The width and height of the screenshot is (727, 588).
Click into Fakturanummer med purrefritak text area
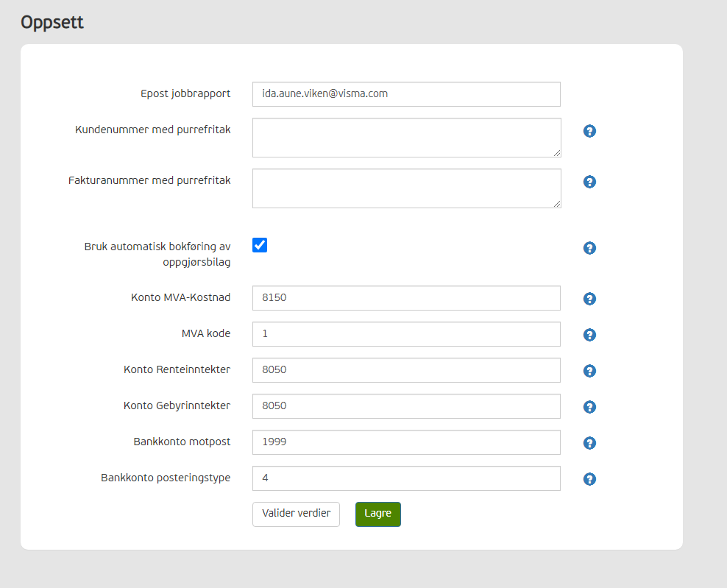[407, 188]
